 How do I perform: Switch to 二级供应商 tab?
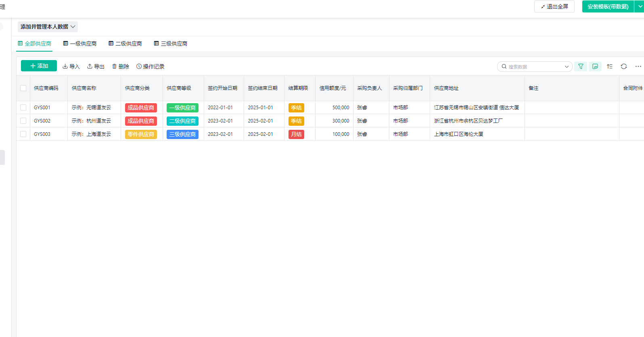tap(125, 44)
